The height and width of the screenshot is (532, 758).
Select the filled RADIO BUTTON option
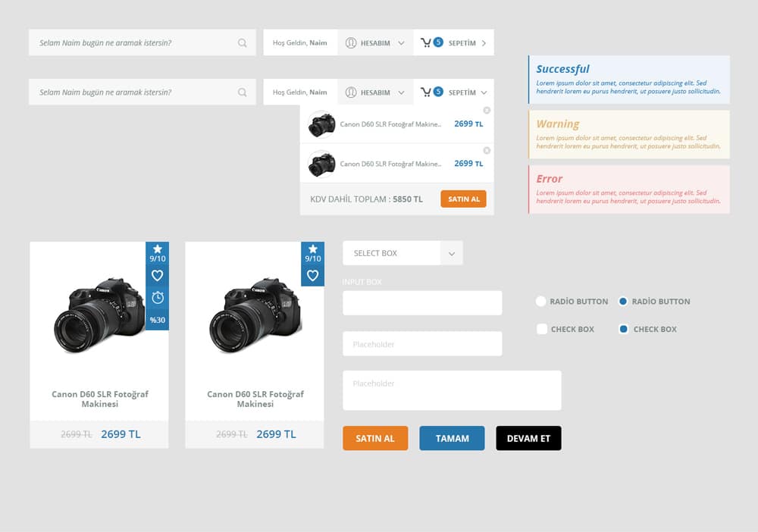point(622,301)
